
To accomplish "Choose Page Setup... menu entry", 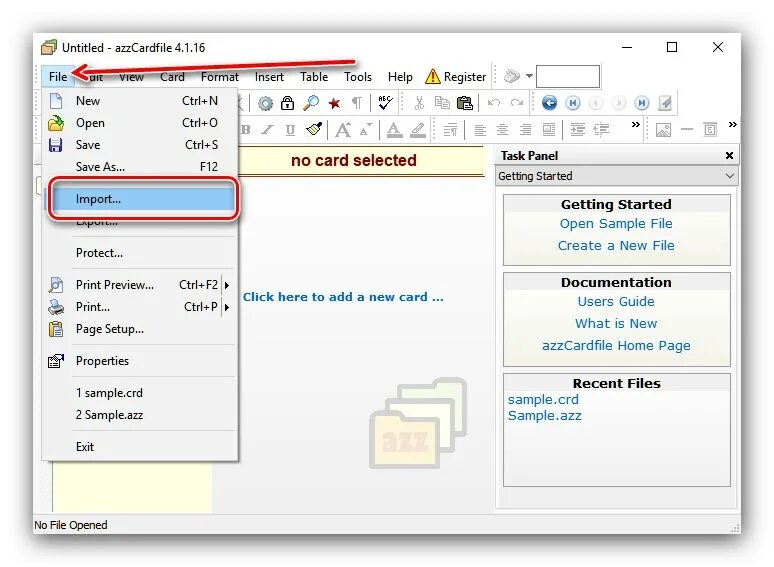I will coord(140,329).
